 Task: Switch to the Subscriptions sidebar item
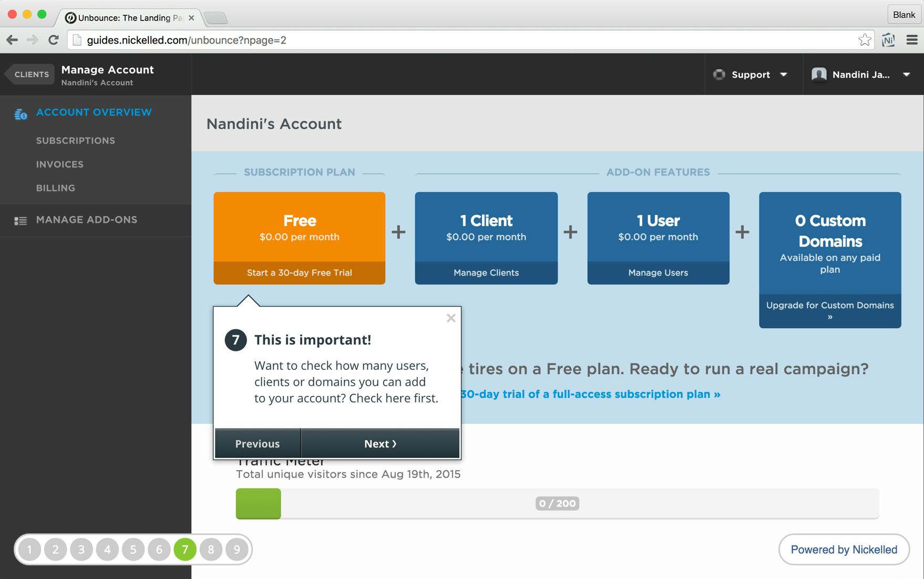click(x=75, y=140)
